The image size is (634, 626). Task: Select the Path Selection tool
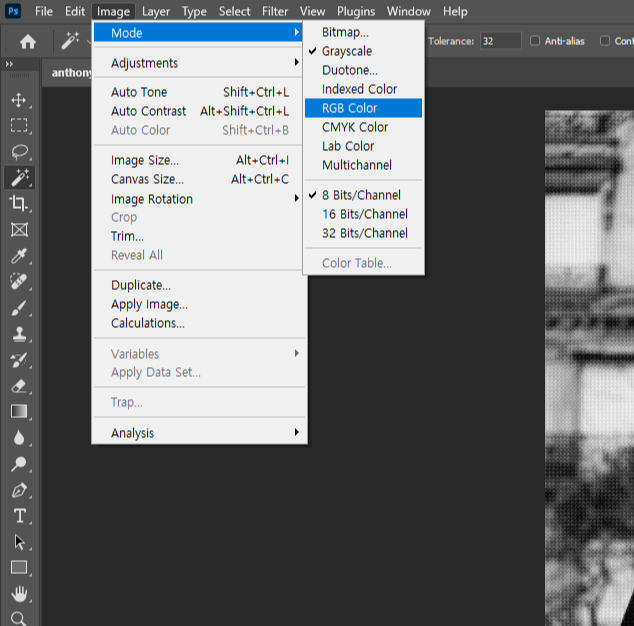19,542
